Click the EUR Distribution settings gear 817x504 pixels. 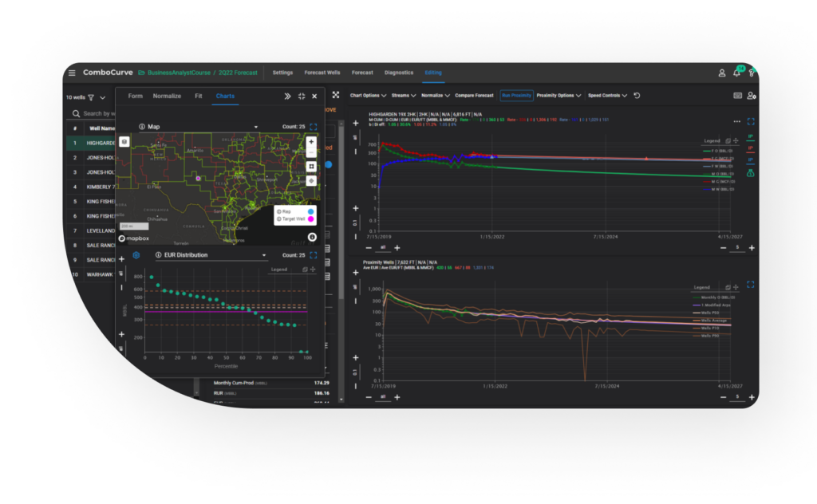pyautogui.click(x=136, y=255)
